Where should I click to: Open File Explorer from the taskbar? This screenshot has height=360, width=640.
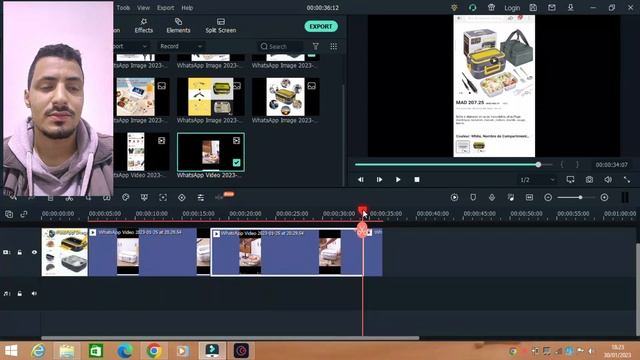[67, 351]
